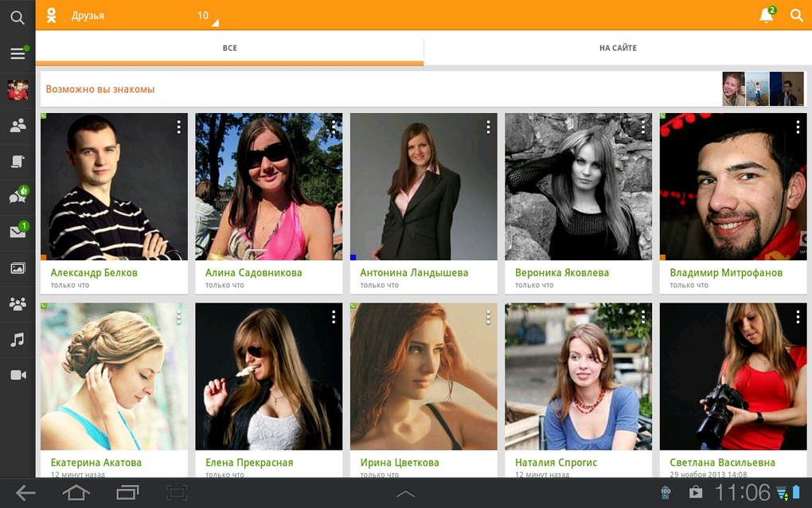Open Алина Садовникова profile photo
The image size is (812, 508).
tap(269, 186)
